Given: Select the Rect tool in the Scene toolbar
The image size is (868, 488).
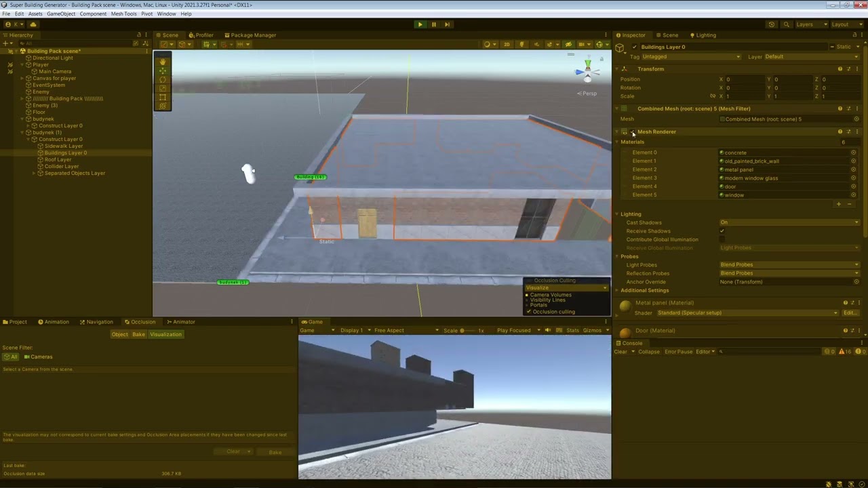Looking at the screenshot, I should pyautogui.click(x=163, y=97).
